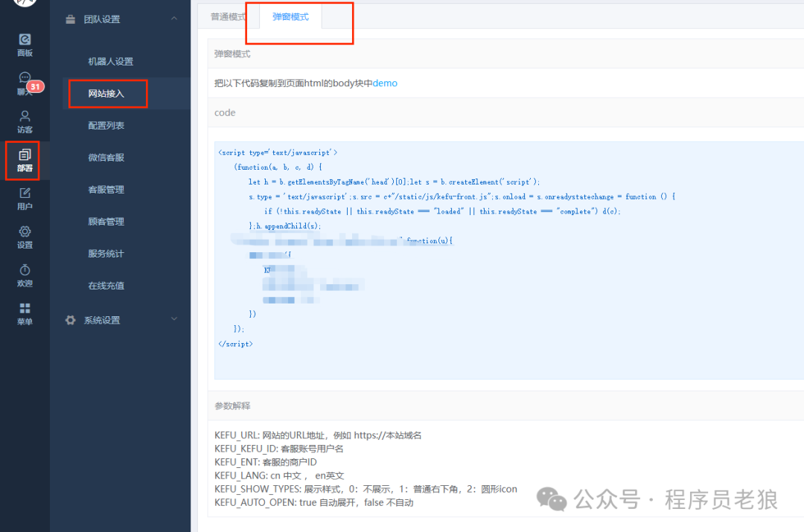
Task: Click the kefu-front.js code line
Action: click(x=462, y=197)
